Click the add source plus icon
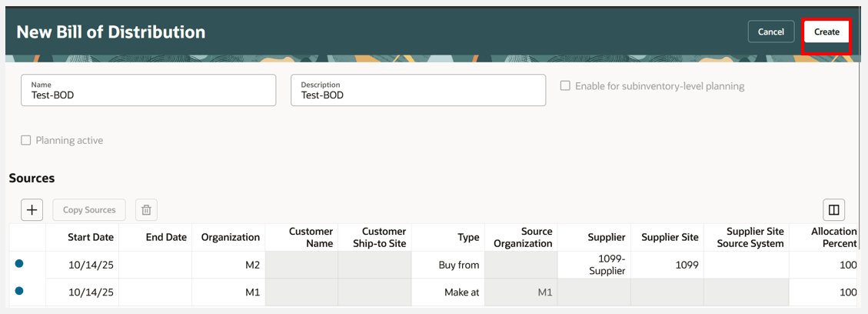Image resolution: width=868 pixels, height=314 pixels. tap(32, 209)
